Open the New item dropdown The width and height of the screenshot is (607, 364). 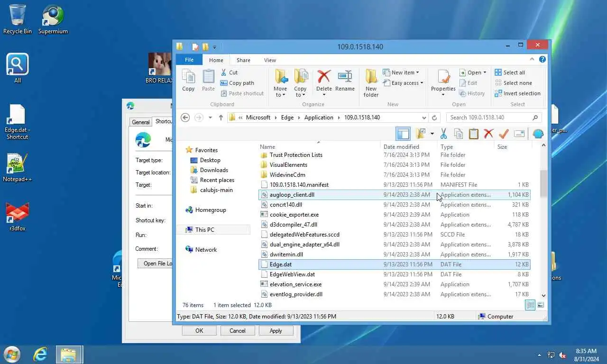401,73
